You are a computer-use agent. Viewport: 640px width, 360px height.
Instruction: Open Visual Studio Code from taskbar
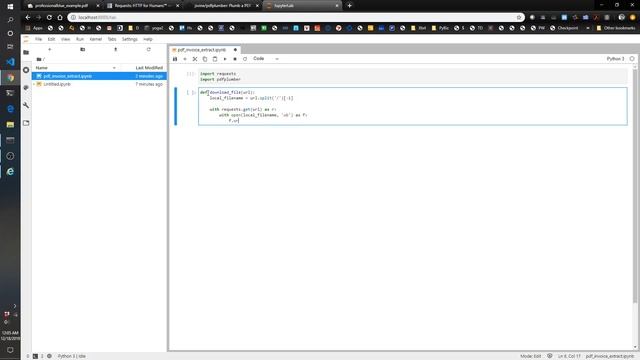10,62
